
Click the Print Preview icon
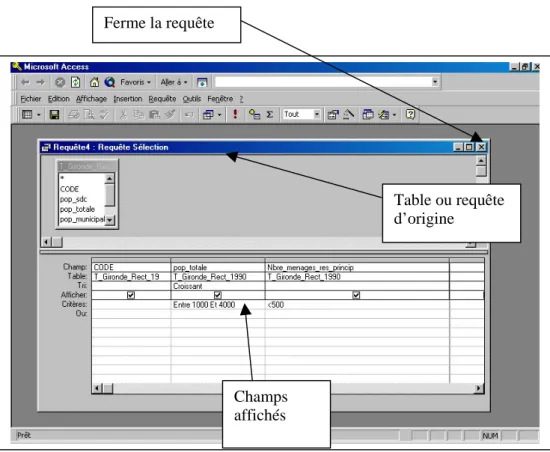tap(89, 114)
